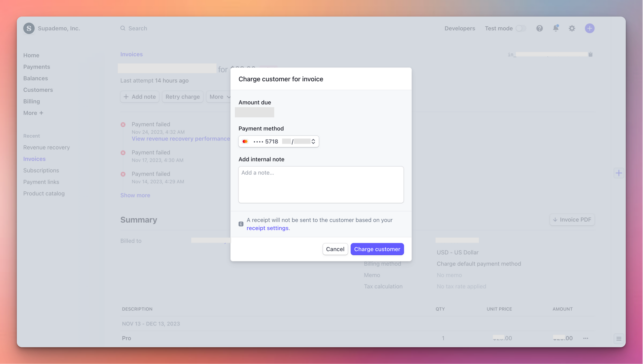Click the Mastercard indicator on the payment method
This screenshot has width=643, height=364.
pyautogui.click(x=245, y=141)
